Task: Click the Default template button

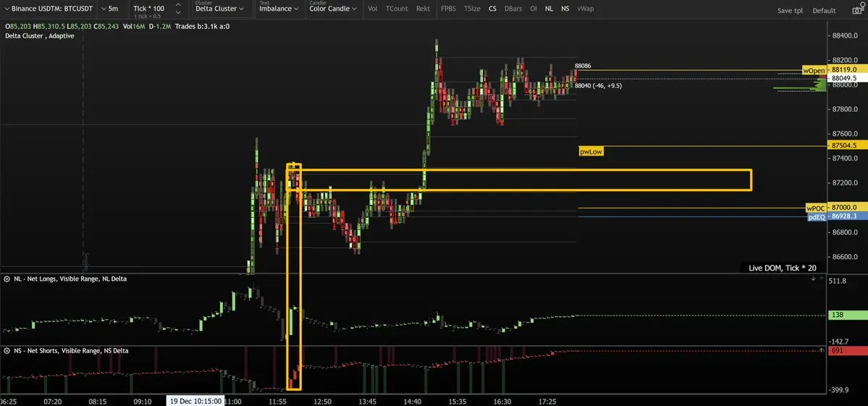Action: [825, 11]
